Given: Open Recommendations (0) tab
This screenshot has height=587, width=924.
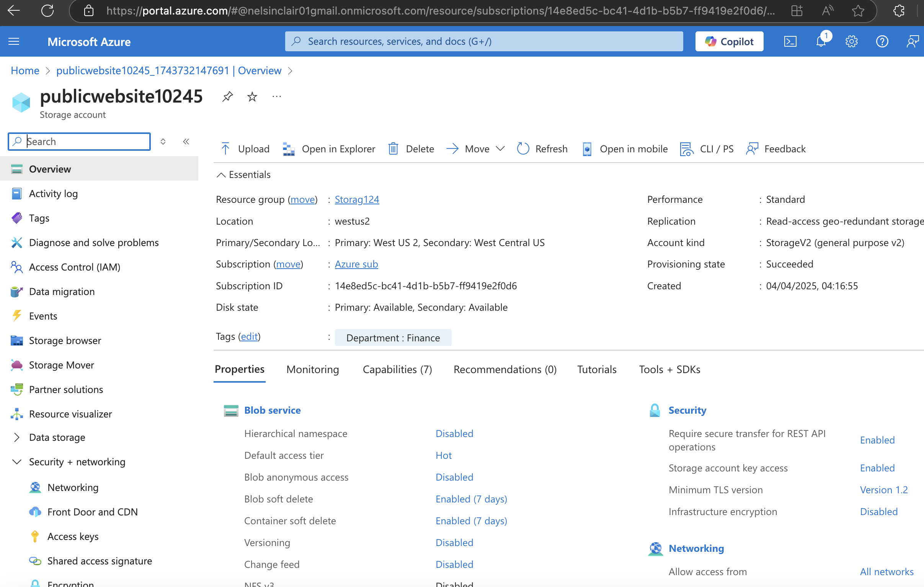Looking at the screenshot, I should 505,370.
